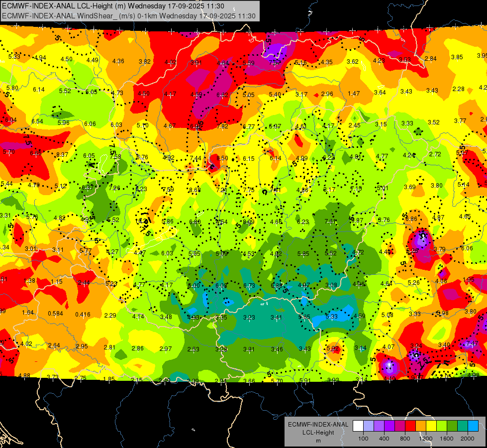Screen dimensions: 487x448
Task: Click the 400 legend scale label
Action: pos(384,439)
